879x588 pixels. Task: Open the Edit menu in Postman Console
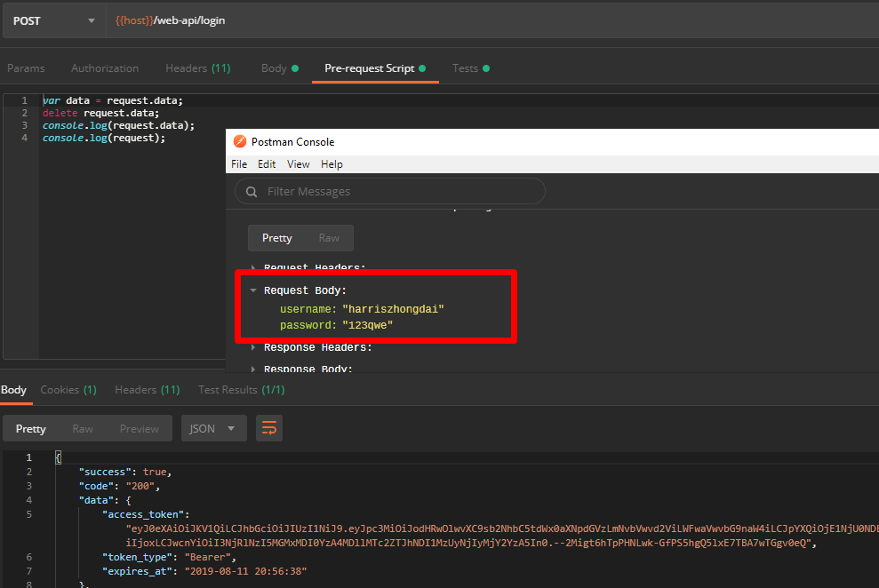pos(267,164)
